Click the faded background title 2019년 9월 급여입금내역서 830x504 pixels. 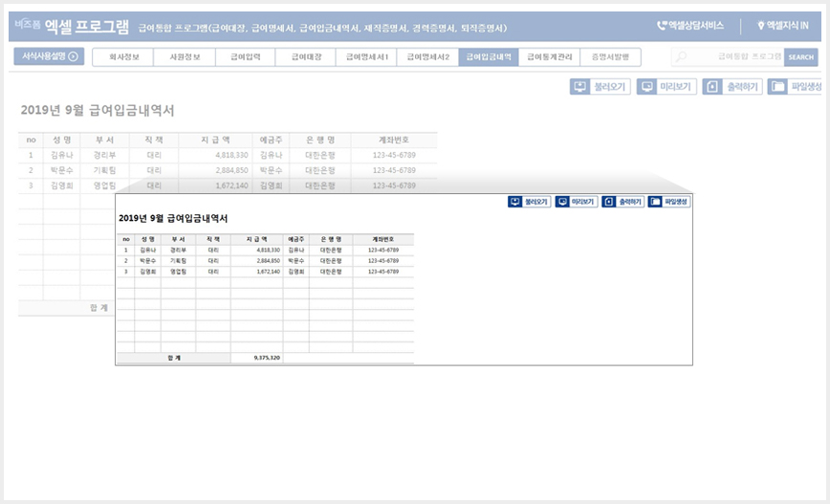(98, 110)
